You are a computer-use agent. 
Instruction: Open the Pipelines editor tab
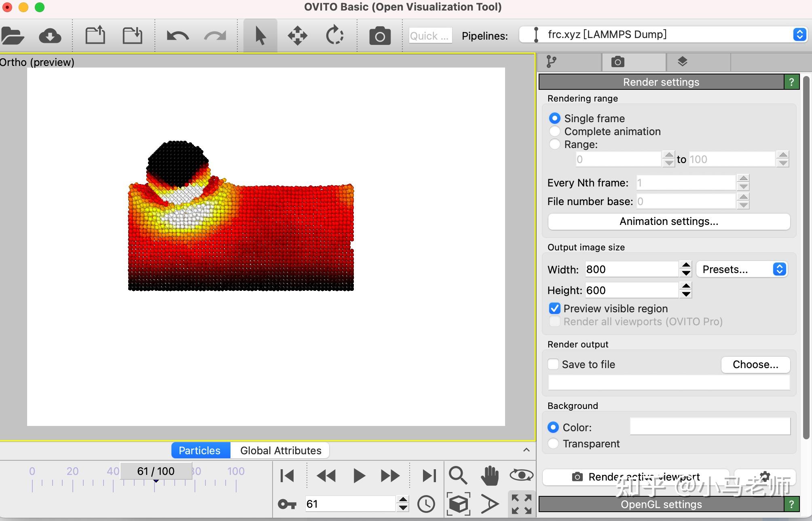point(552,62)
